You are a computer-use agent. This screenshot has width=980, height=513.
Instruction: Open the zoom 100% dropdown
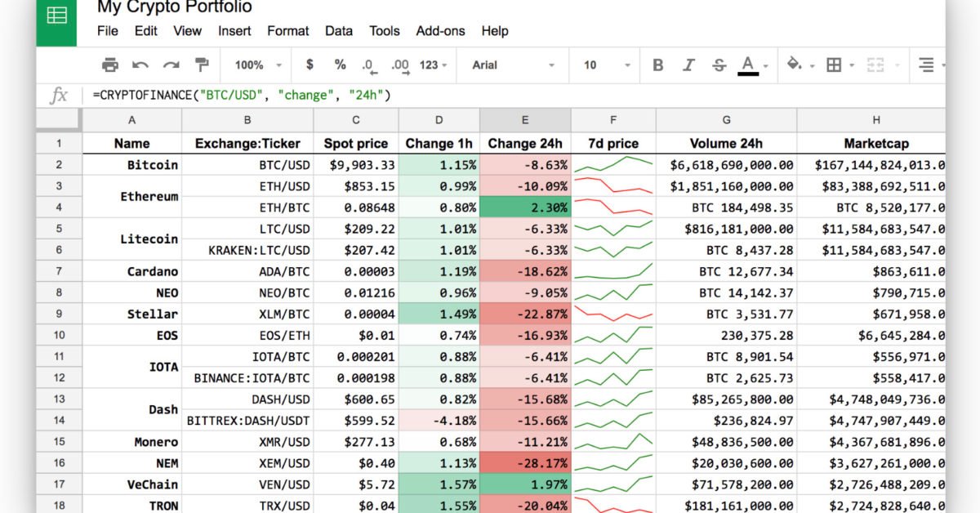tap(258, 65)
